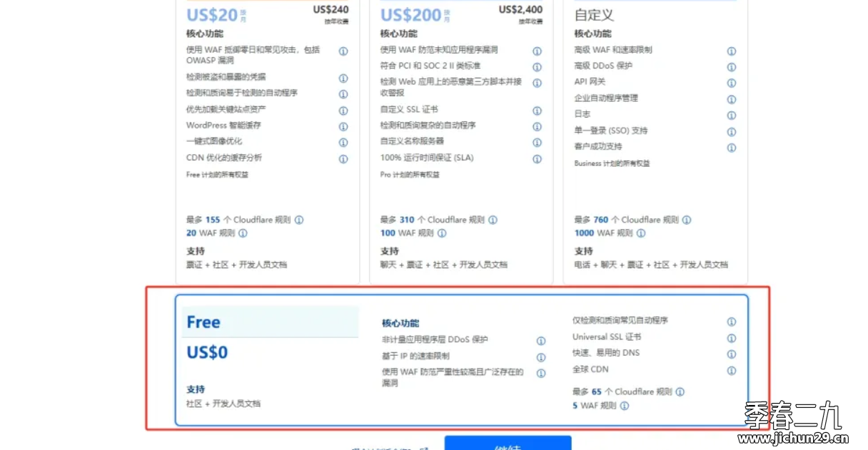Screen dimensions: 868x450
Task: Open info icon for 一键式图像优化
Action: [x=343, y=143]
